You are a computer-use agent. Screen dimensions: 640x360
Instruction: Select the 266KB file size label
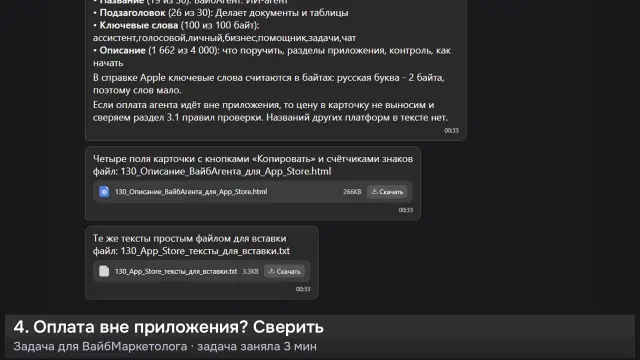point(352,192)
